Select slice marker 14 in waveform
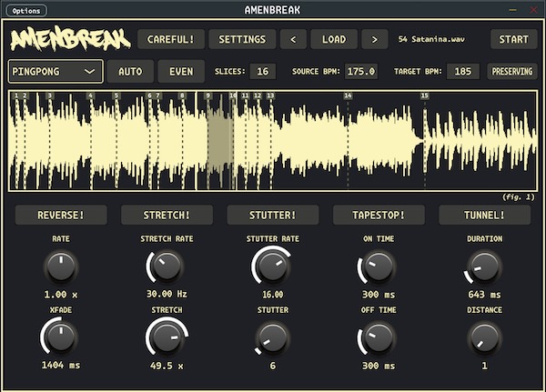The width and height of the screenshot is (546, 392). (x=348, y=95)
